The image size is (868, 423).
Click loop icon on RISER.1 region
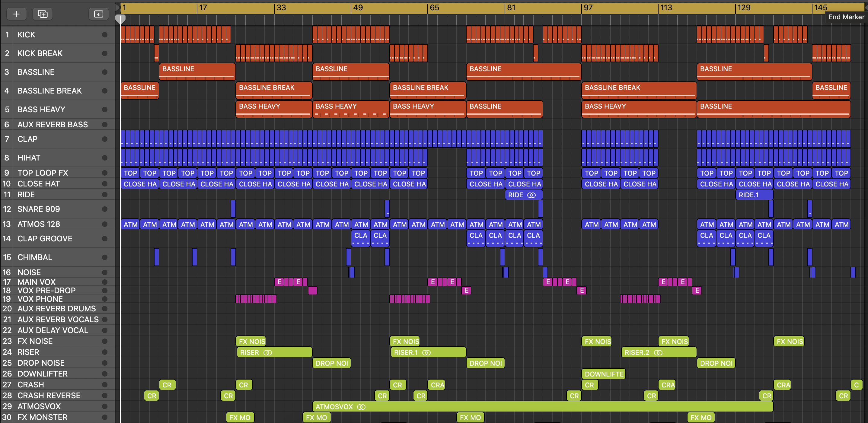click(426, 353)
